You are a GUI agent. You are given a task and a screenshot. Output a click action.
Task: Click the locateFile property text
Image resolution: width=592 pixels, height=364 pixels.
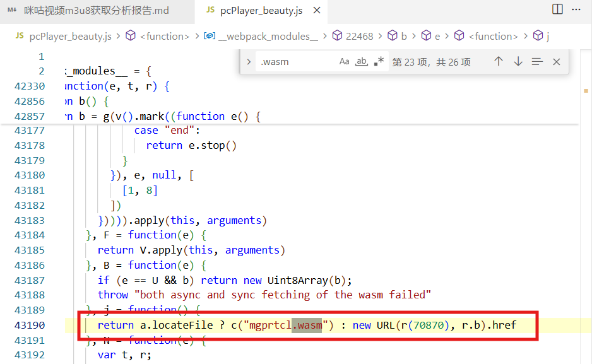[x=183, y=325]
